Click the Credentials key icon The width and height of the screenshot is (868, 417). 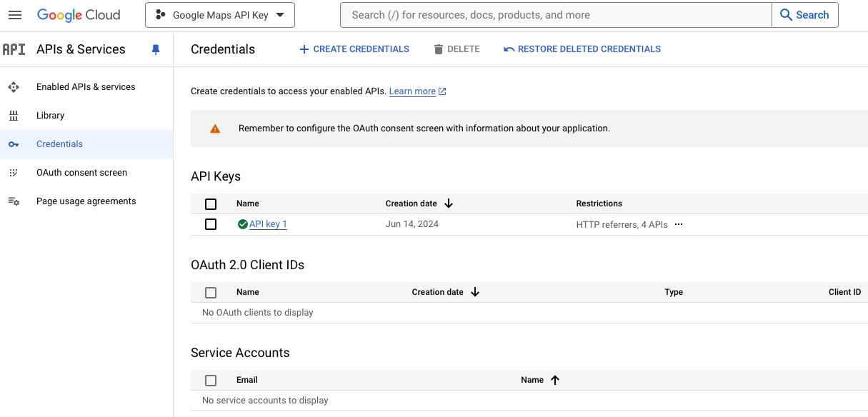pyautogui.click(x=14, y=144)
